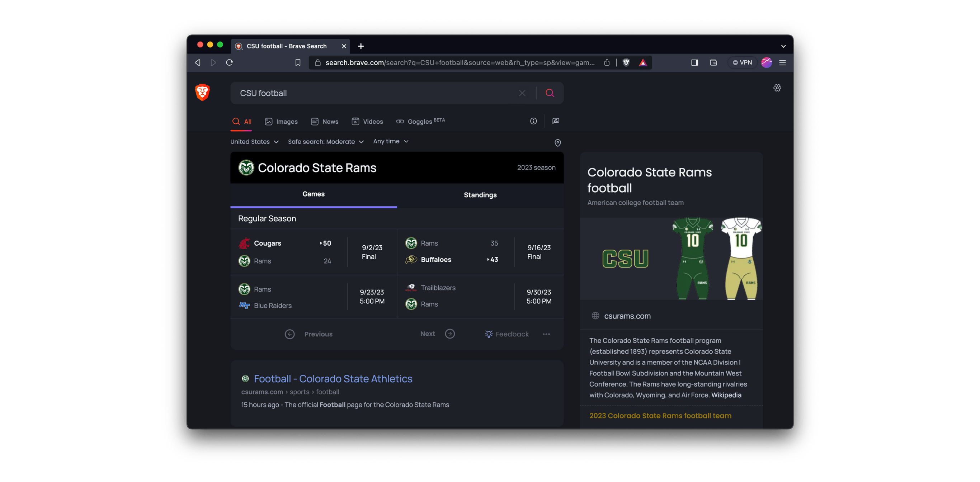Click the location pin icon
The height and width of the screenshot is (482, 980).
point(558,143)
